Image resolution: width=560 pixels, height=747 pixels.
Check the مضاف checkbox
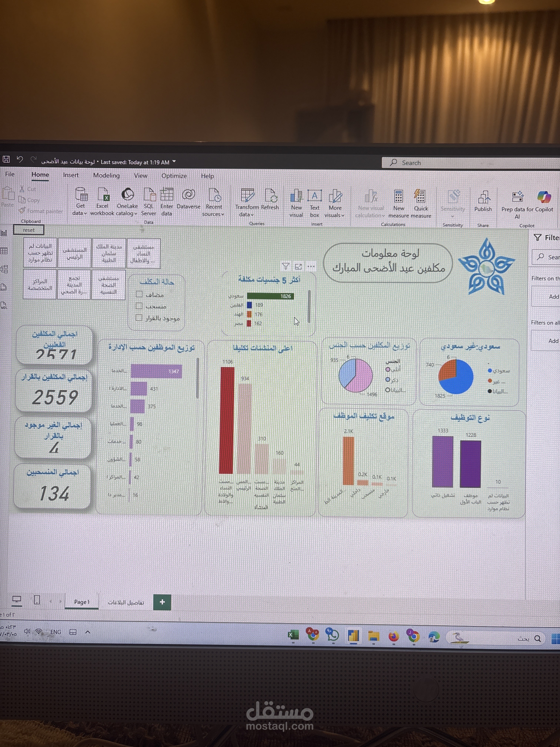click(139, 294)
